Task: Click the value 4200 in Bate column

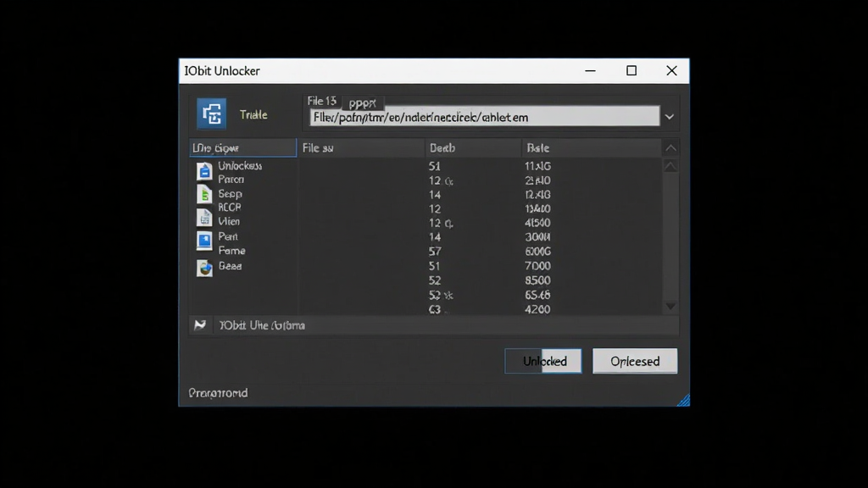Action: 537,310
